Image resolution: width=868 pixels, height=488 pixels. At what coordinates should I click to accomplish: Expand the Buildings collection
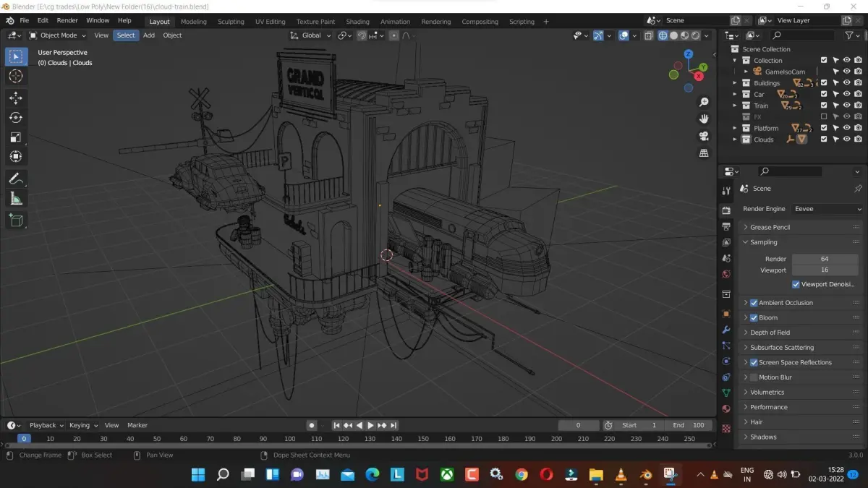pos(734,83)
